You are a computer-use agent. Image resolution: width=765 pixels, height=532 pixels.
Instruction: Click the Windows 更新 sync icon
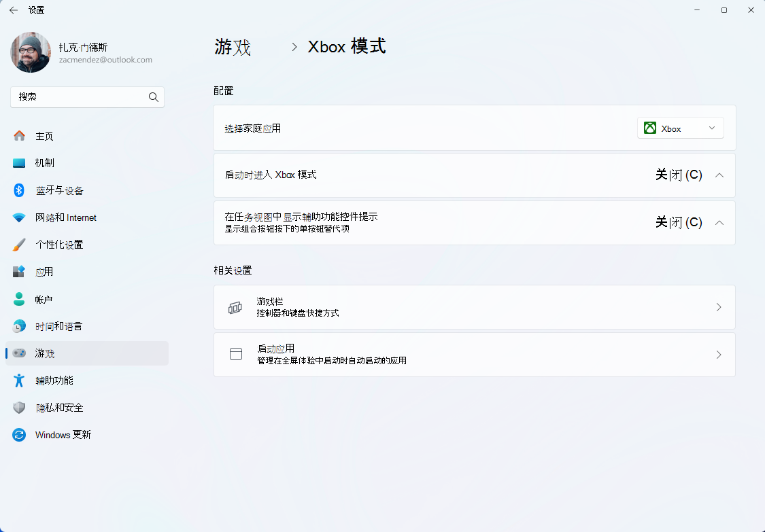[x=19, y=435]
